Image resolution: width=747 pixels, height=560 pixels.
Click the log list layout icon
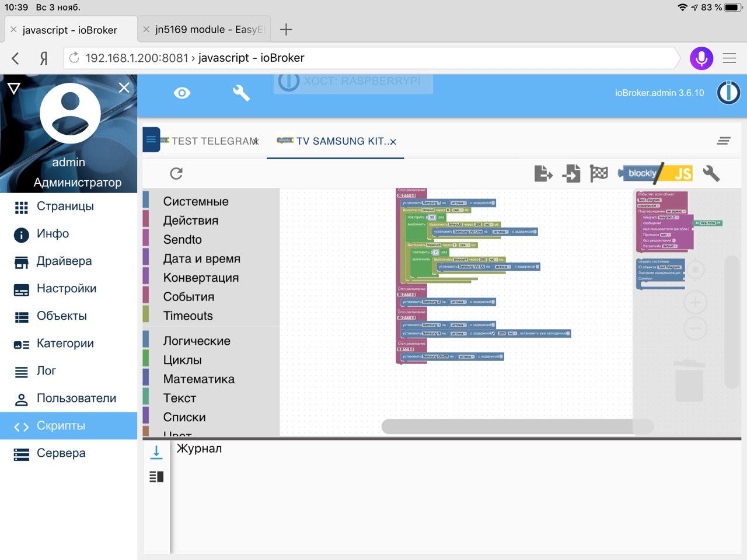click(156, 477)
